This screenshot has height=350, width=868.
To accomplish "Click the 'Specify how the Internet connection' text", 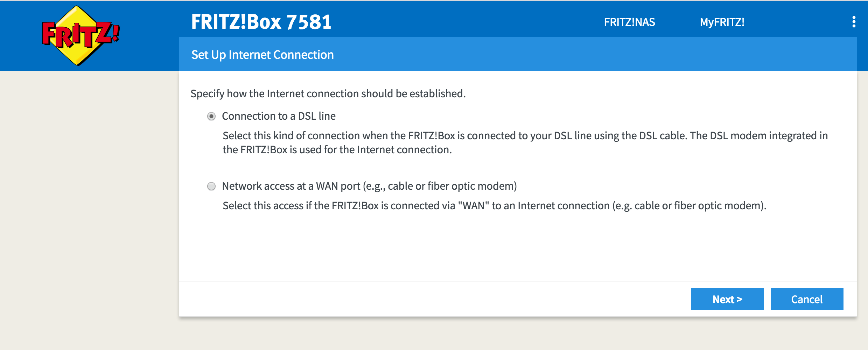I will tap(328, 93).
